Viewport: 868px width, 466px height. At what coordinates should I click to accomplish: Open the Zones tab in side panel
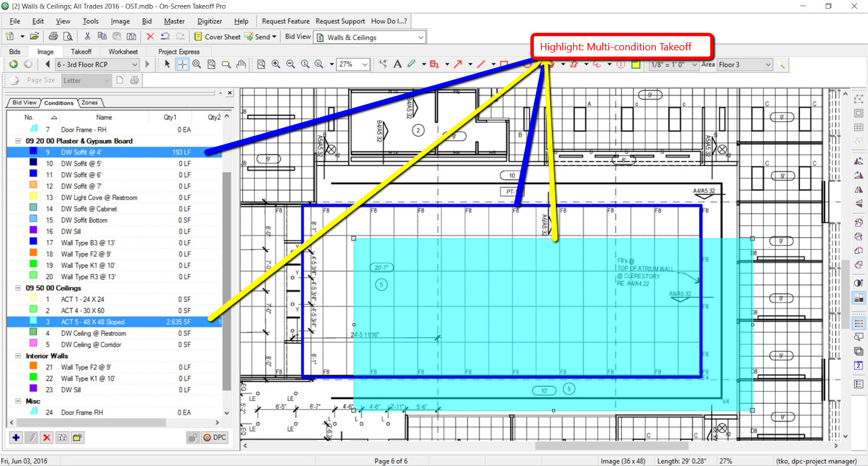point(89,102)
